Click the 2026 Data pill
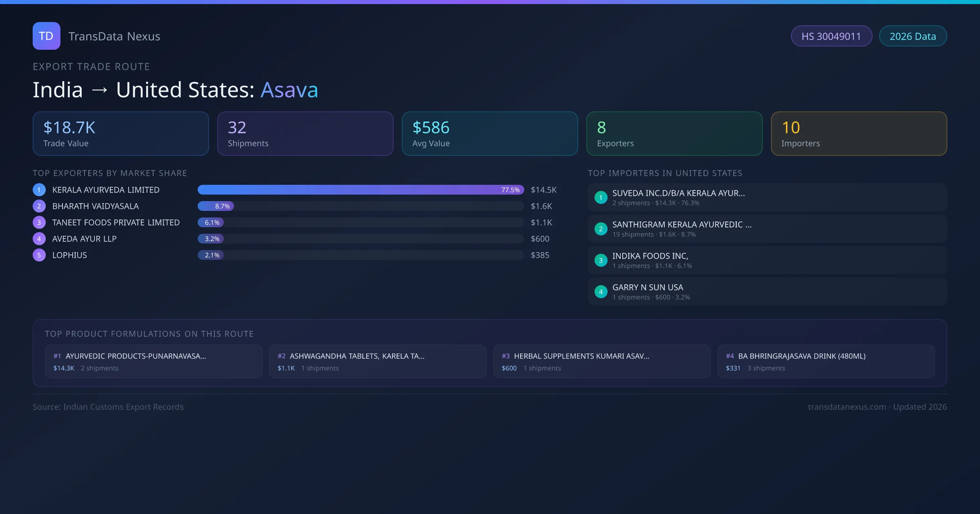Image resolution: width=980 pixels, height=514 pixels. pyautogui.click(x=913, y=36)
